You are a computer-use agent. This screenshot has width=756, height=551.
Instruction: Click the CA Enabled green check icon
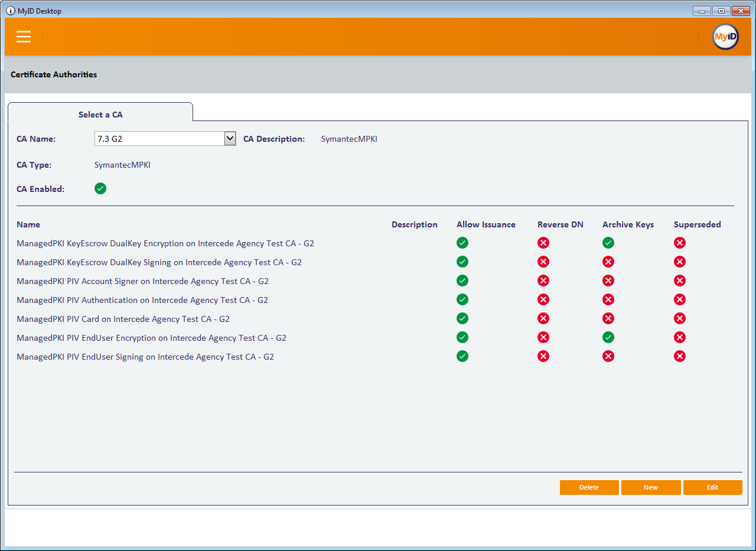tap(100, 188)
